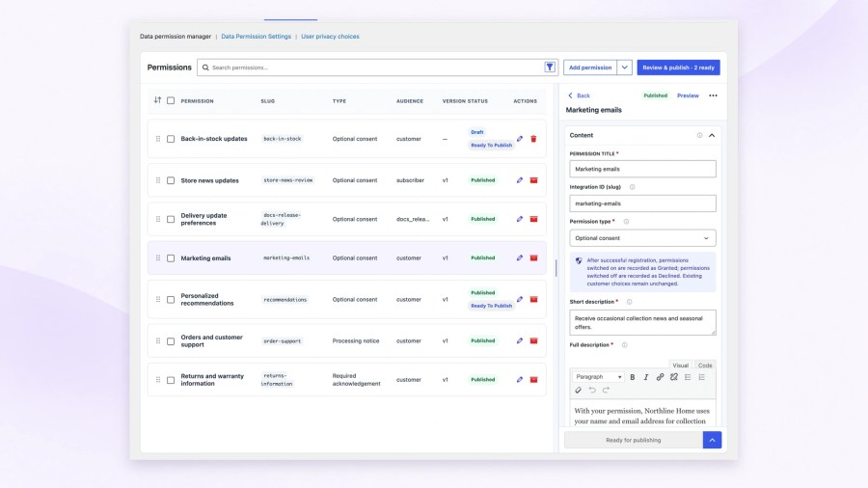Insert bulleted list in editor
Viewport: 868px width, 488px height.
click(688, 377)
